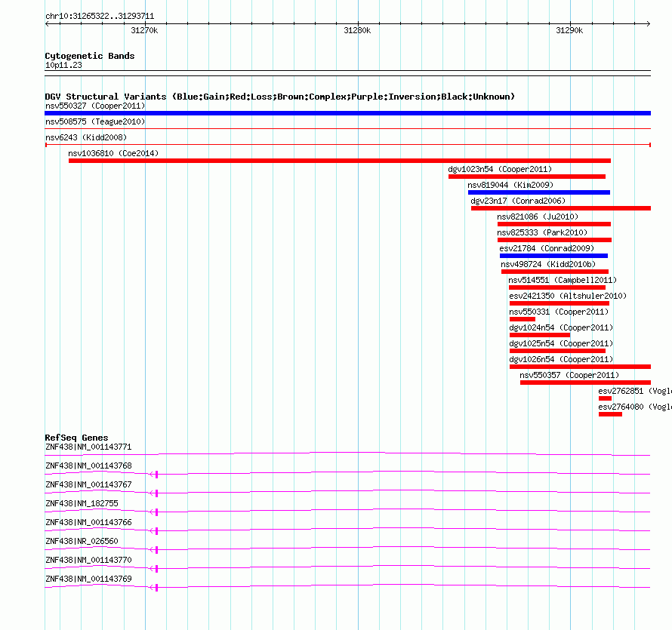Click esv2421350 (Altshuler2010) label
This screenshot has width=672, height=630.
click(568, 296)
